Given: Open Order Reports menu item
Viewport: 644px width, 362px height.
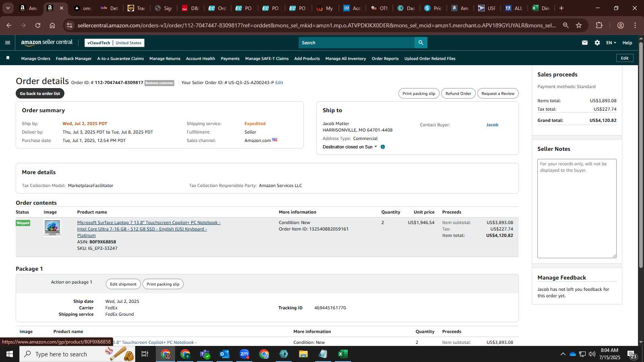Looking at the screenshot, I should coord(385,58).
